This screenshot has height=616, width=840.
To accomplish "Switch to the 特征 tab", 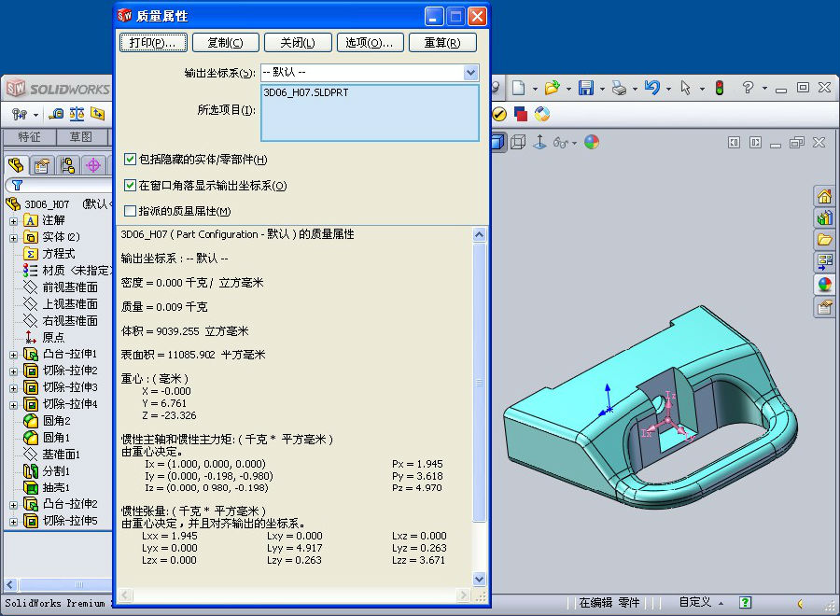I will (x=29, y=137).
